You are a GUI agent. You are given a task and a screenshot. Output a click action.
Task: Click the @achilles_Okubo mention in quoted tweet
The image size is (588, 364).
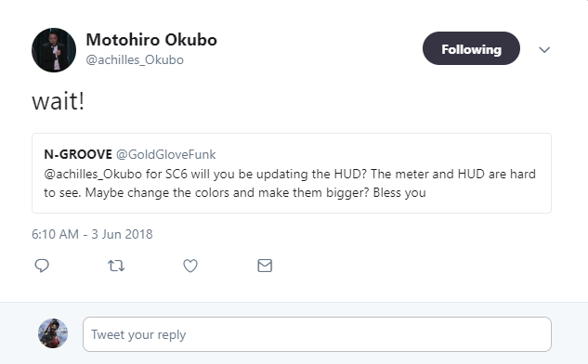coord(93,175)
